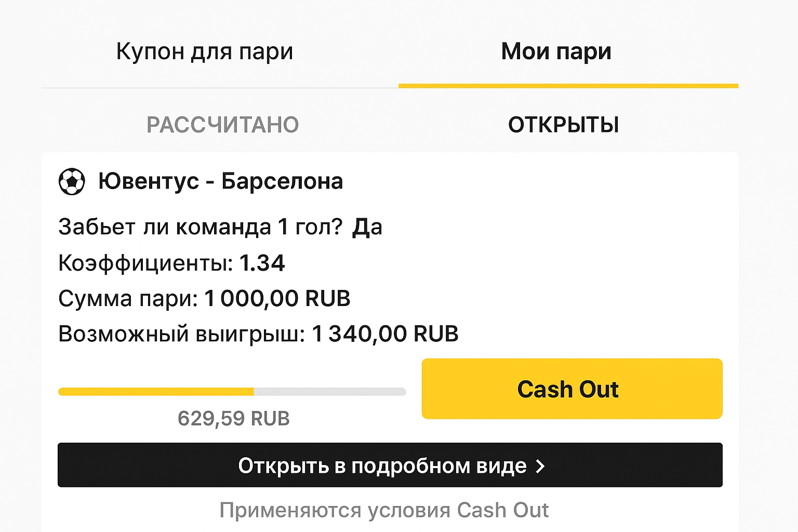The width and height of the screenshot is (798, 532).
Task: Click the yellow filled part of cash-out slider
Action: coord(156,392)
